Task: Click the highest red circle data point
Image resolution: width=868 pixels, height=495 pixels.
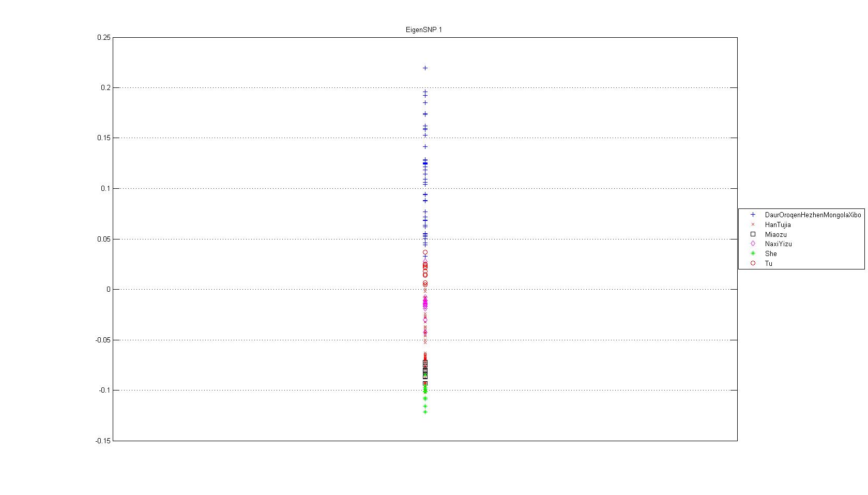Action: click(425, 252)
